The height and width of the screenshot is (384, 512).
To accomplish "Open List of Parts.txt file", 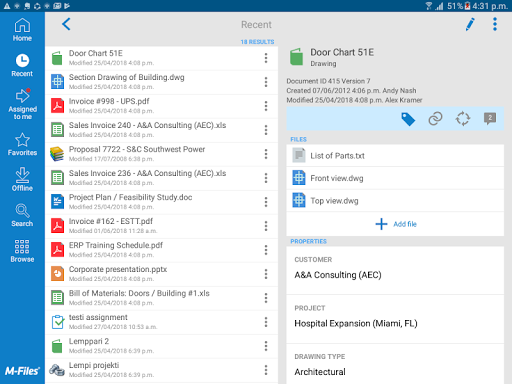I will pos(395,156).
